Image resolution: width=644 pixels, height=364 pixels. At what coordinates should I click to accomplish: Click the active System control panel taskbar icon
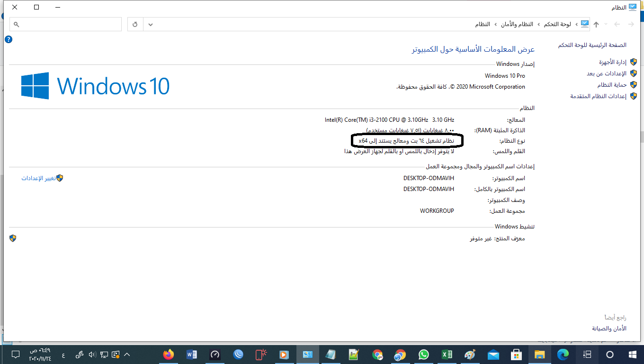pyautogui.click(x=307, y=355)
